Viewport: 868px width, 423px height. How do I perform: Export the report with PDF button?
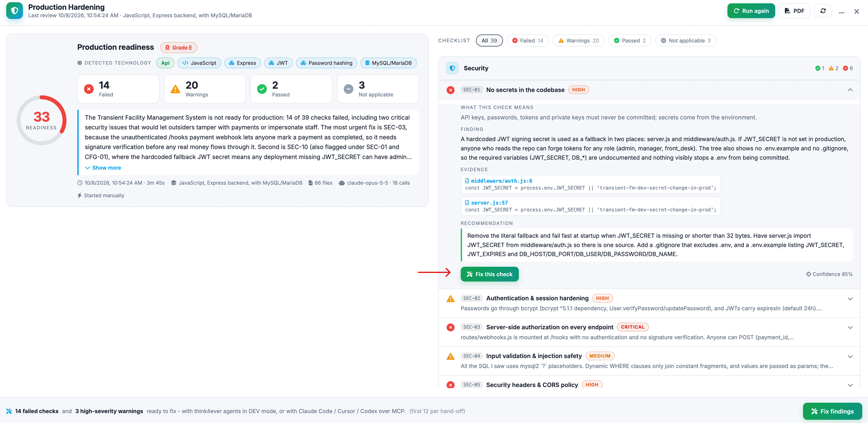[794, 11]
